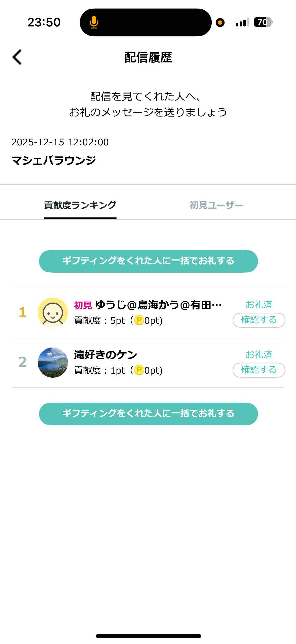Switch to the 貢献度ランキング tab
296x644 pixels.
point(80,205)
